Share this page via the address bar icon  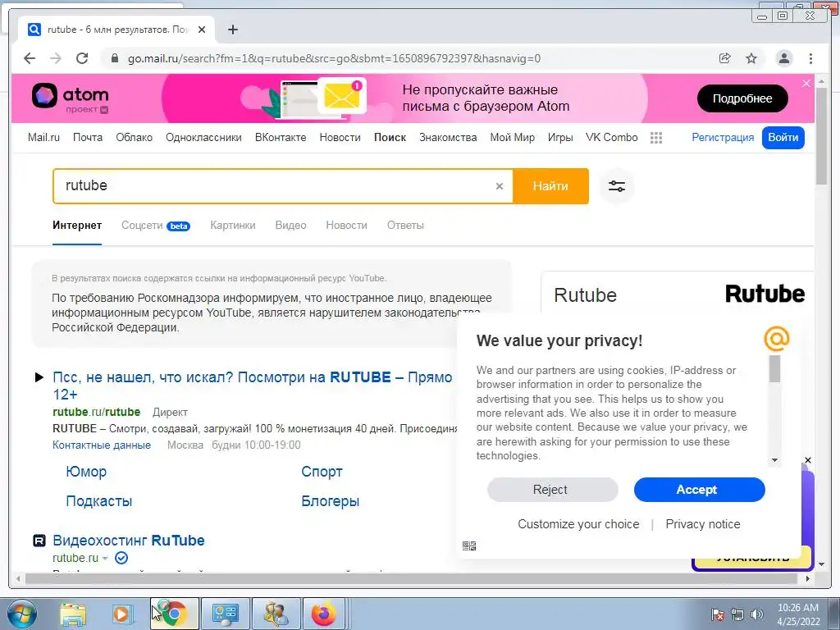(x=725, y=58)
